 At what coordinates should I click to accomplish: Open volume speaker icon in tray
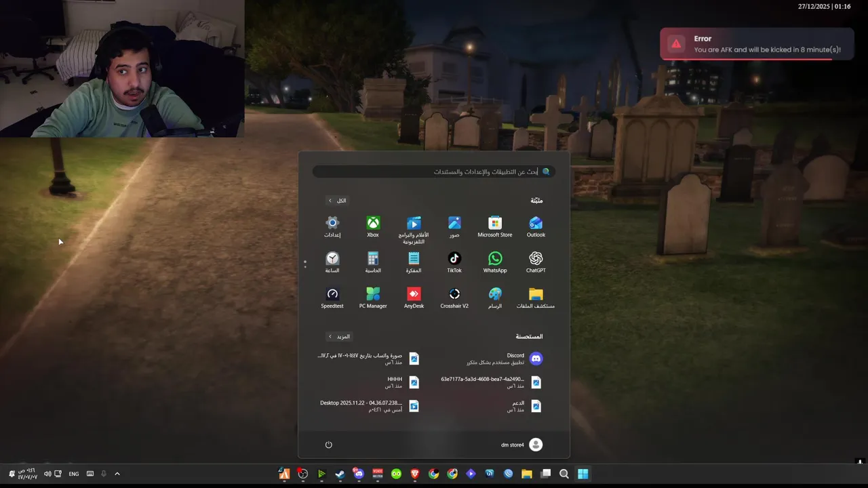click(47, 474)
